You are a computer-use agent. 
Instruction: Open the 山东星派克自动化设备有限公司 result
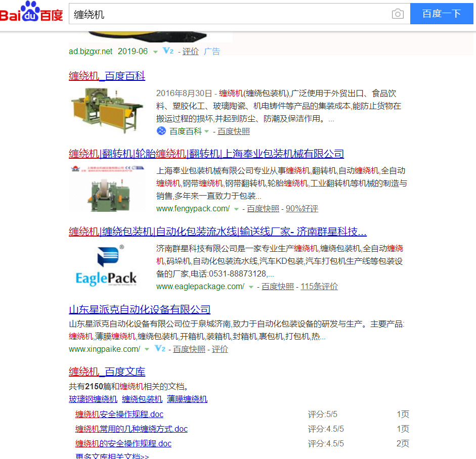(x=140, y=309)
